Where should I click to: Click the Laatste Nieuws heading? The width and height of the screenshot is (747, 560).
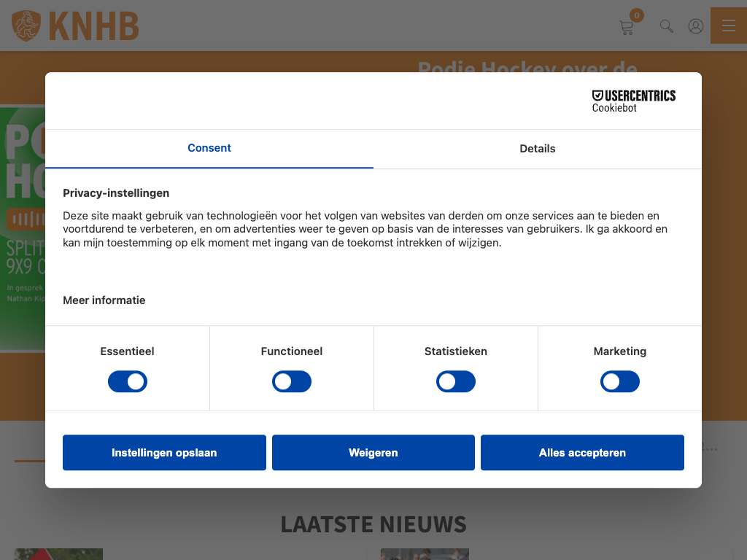click(x=373, y=524)
